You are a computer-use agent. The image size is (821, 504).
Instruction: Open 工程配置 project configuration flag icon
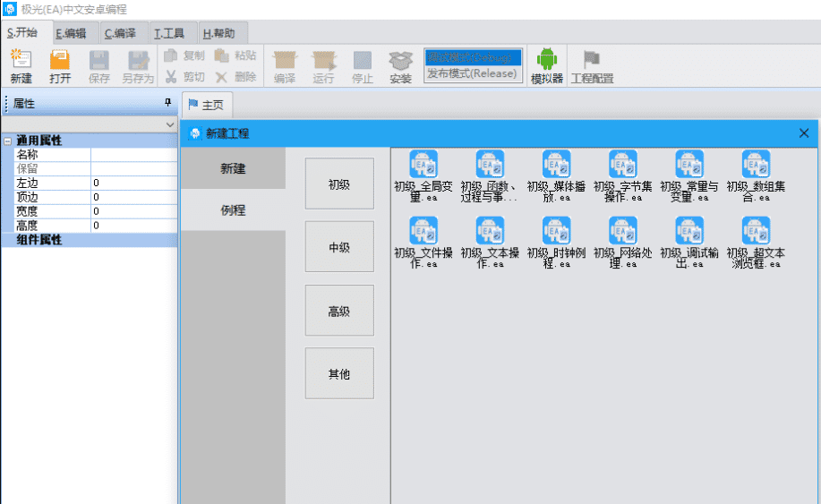(x=592, y=59)
